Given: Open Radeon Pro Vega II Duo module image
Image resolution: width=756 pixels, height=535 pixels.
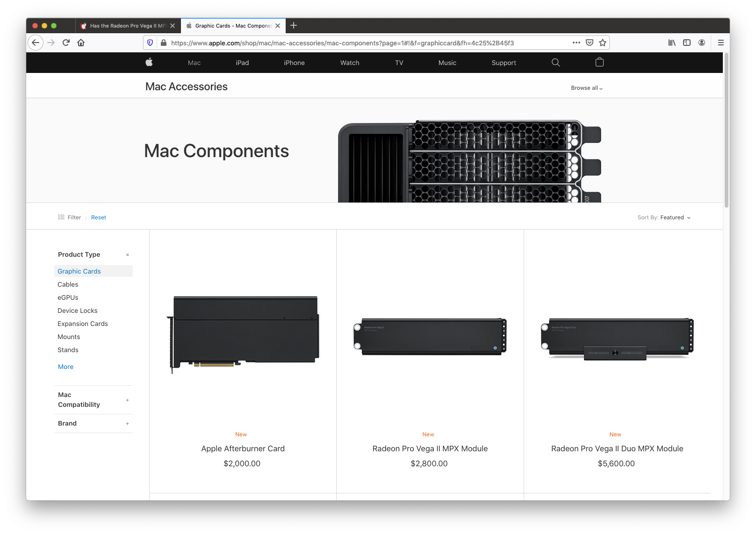Looking at the screenshot, I should (x=617, y=339).
